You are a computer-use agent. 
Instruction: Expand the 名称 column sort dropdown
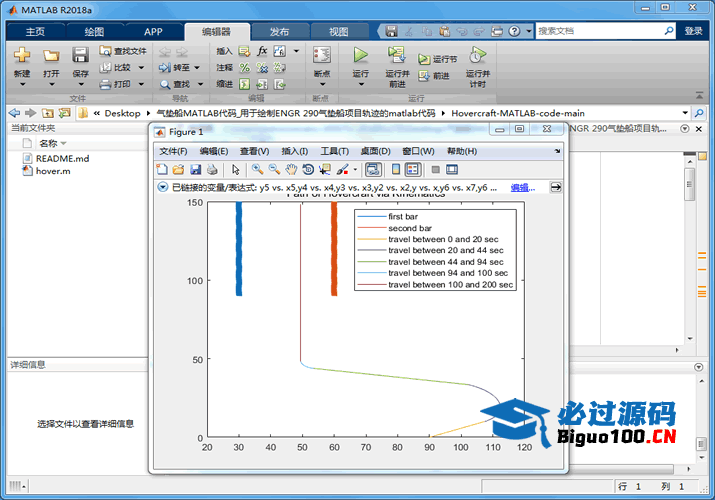click(63, 144)
